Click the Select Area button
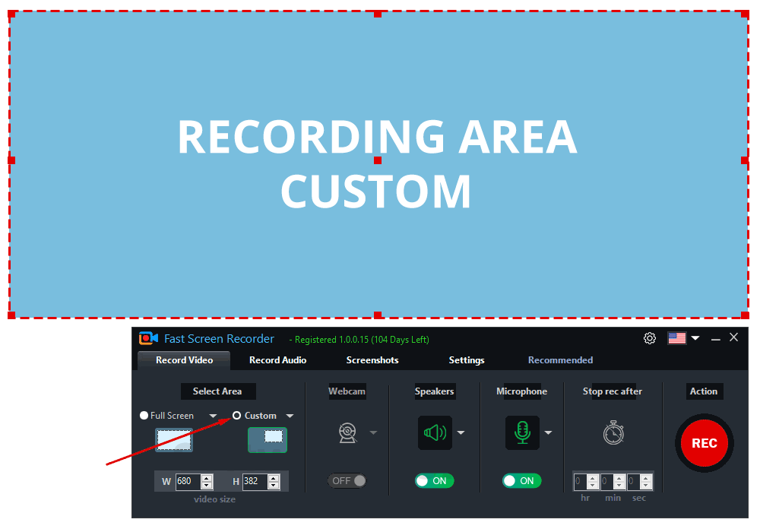The image size is (760, 532). (218, 391)
